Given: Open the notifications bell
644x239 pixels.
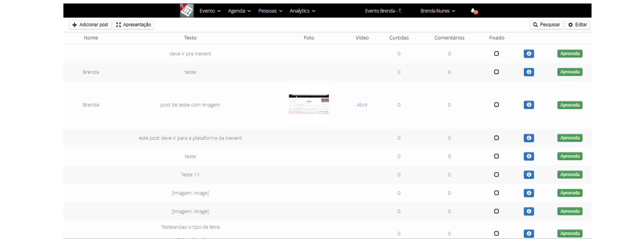Looking at the screenshot, I should coord(474,11).
